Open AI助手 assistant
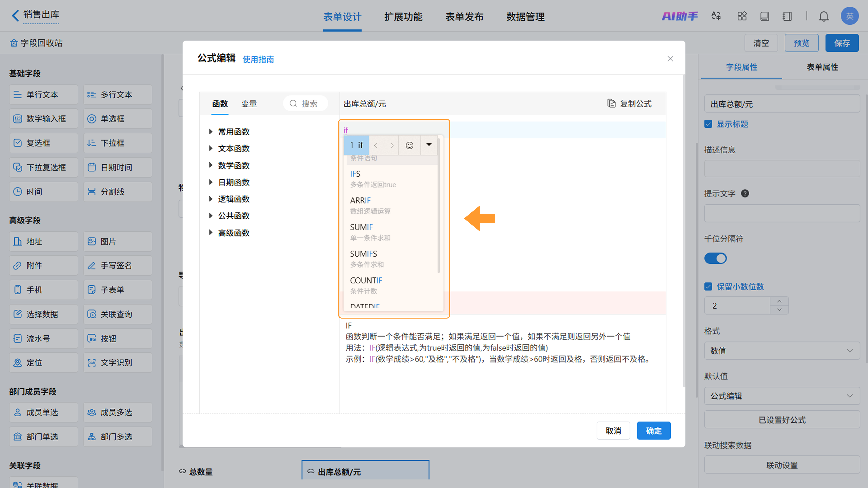 coord(680,16)
